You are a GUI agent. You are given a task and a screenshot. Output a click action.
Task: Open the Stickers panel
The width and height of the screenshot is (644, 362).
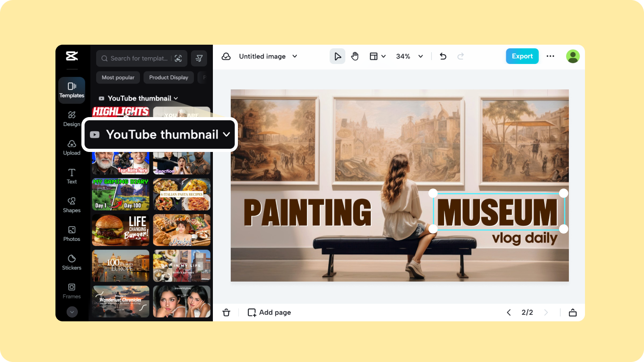click(72, 262)
